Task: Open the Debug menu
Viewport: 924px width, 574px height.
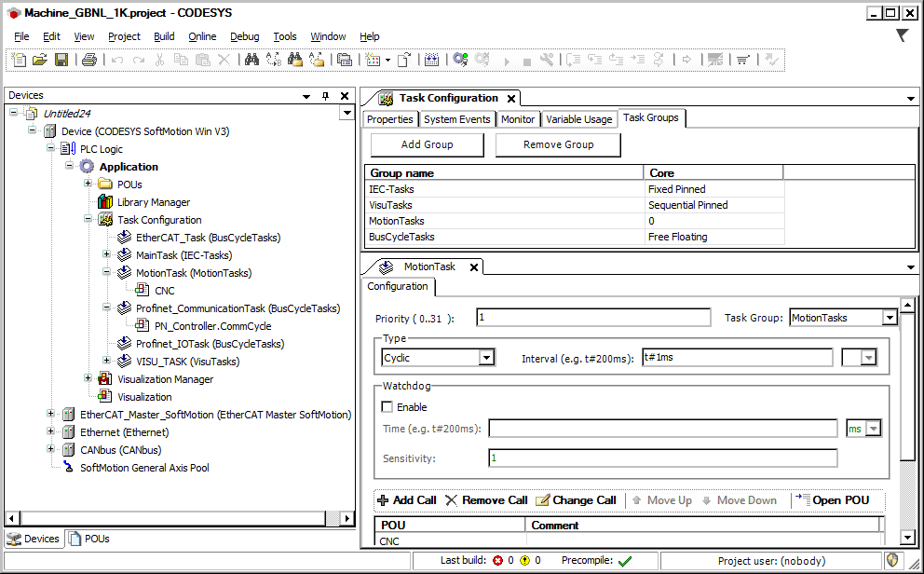Action: (245, 36)
